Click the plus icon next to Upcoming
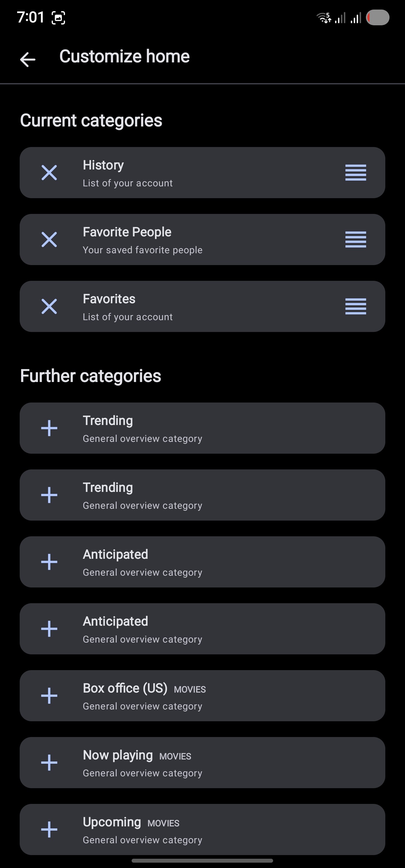The image size is (405, 868). point(49,829)
